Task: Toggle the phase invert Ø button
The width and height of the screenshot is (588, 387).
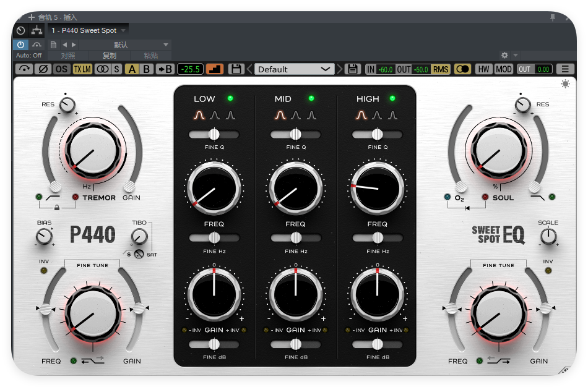Action: coord(43,69)
